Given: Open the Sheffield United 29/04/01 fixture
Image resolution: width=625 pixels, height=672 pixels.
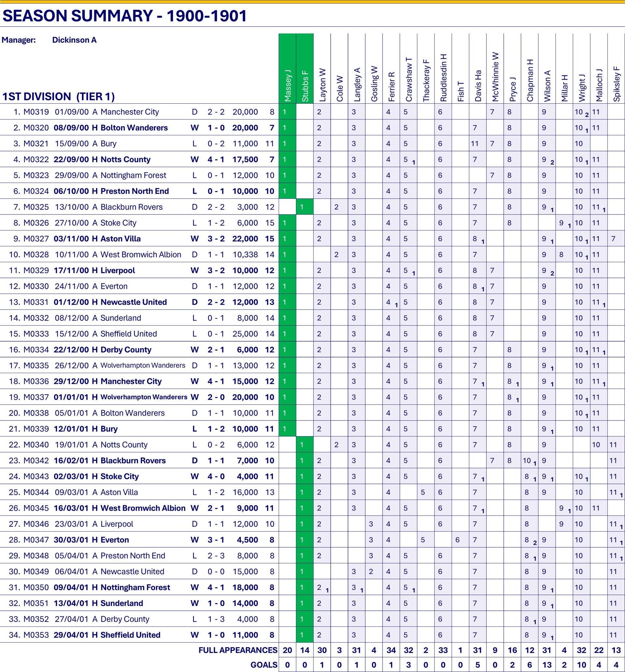Looking at the screenshot, I should coord(139,635).
